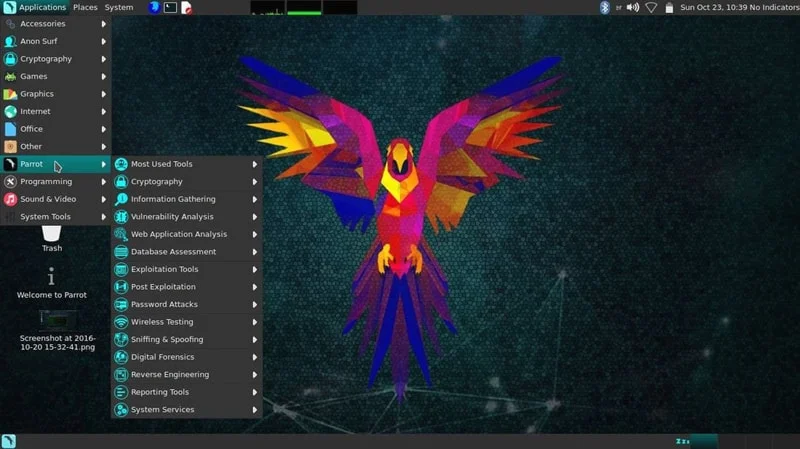
Task: Open the Accessories submenu
Action: (56, 23)
